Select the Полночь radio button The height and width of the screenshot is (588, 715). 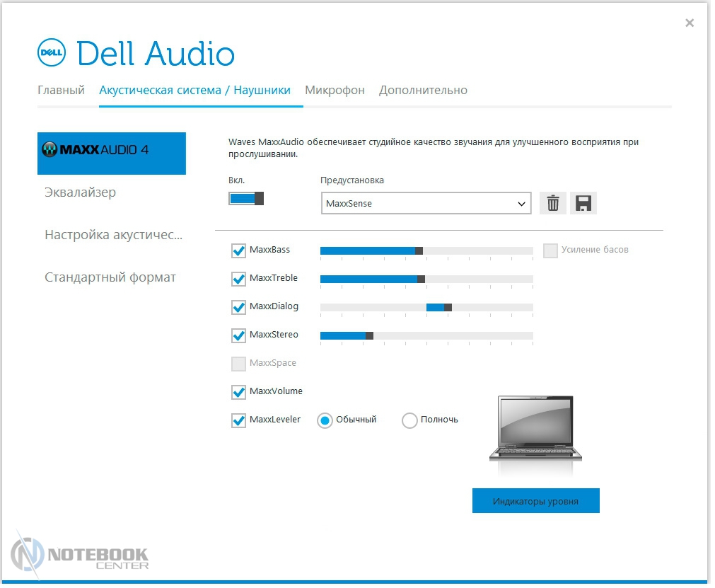(409, 420)
